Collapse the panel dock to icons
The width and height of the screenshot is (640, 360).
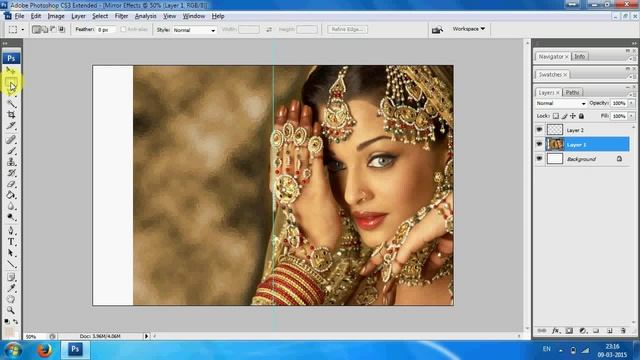pos(634,43)
